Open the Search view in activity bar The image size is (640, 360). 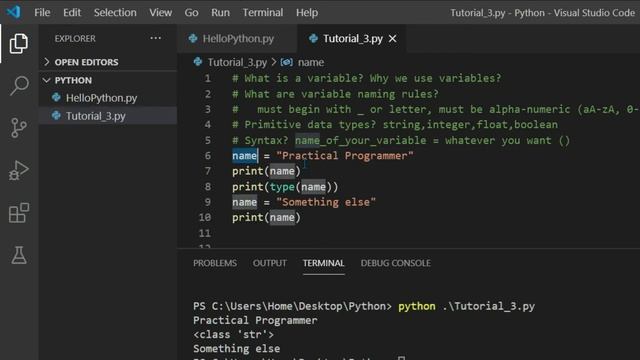(x=19, y=86)
